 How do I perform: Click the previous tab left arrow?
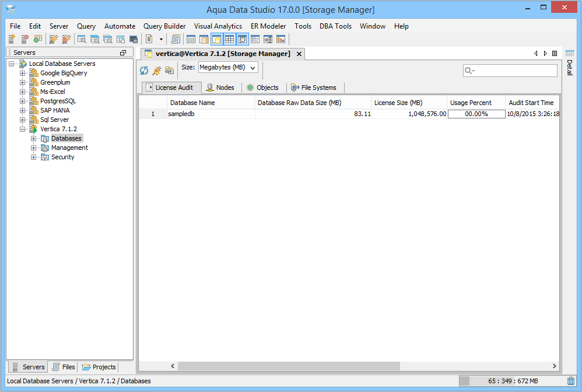coord(535,54)
